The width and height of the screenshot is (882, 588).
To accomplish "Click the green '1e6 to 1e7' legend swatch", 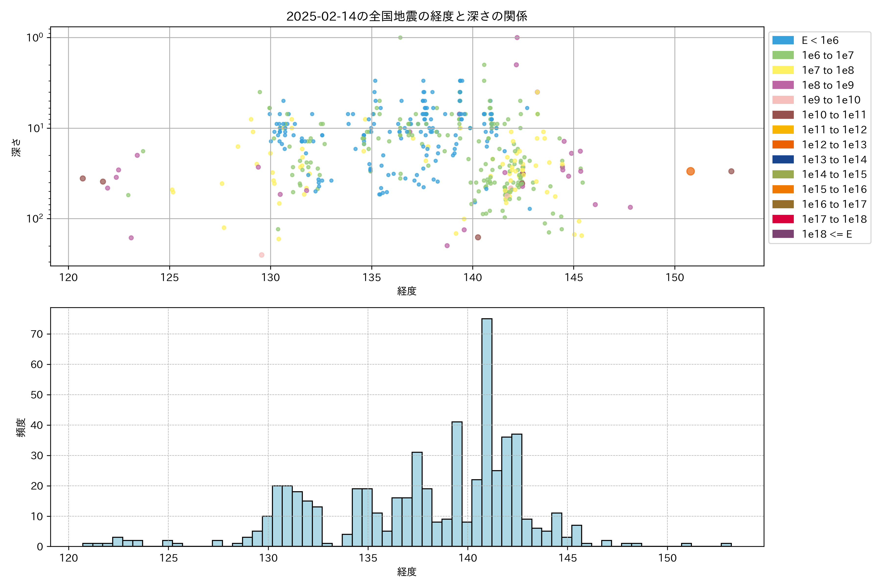I will click(x=783, y=56).
